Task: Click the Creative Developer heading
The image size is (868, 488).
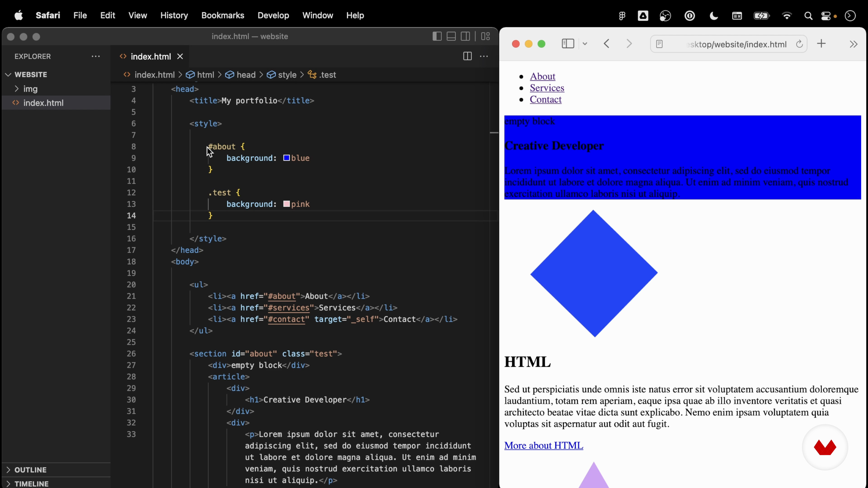Action: click(554, 146)
